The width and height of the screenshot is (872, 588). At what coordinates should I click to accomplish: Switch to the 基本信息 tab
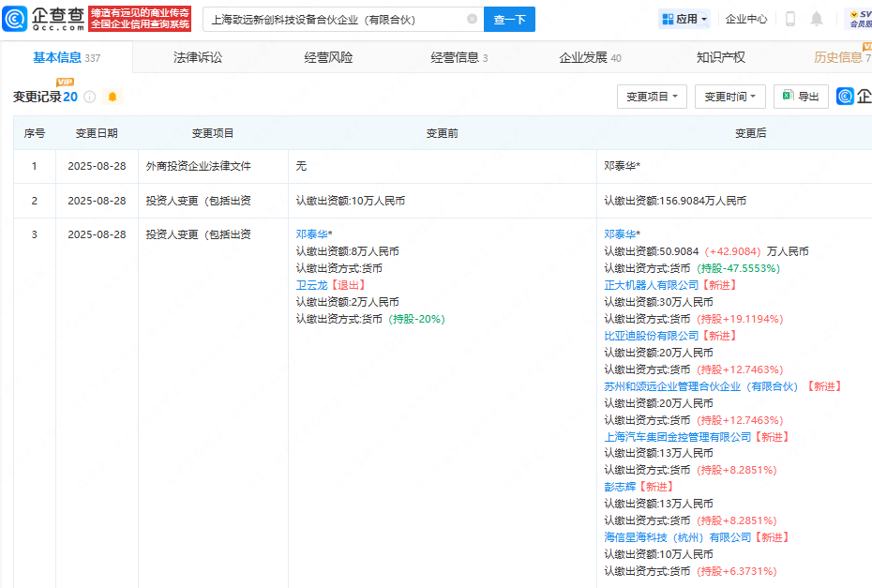[67, 57]
